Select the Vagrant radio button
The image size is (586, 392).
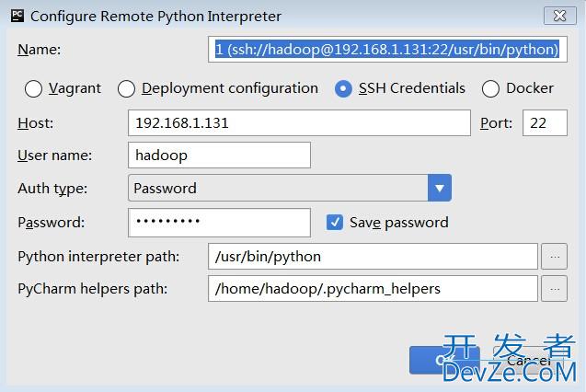pos(33,89)
